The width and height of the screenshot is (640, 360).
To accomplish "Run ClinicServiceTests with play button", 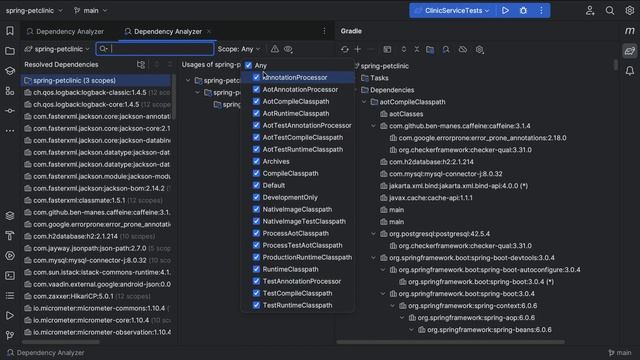I will pos(505,11).
